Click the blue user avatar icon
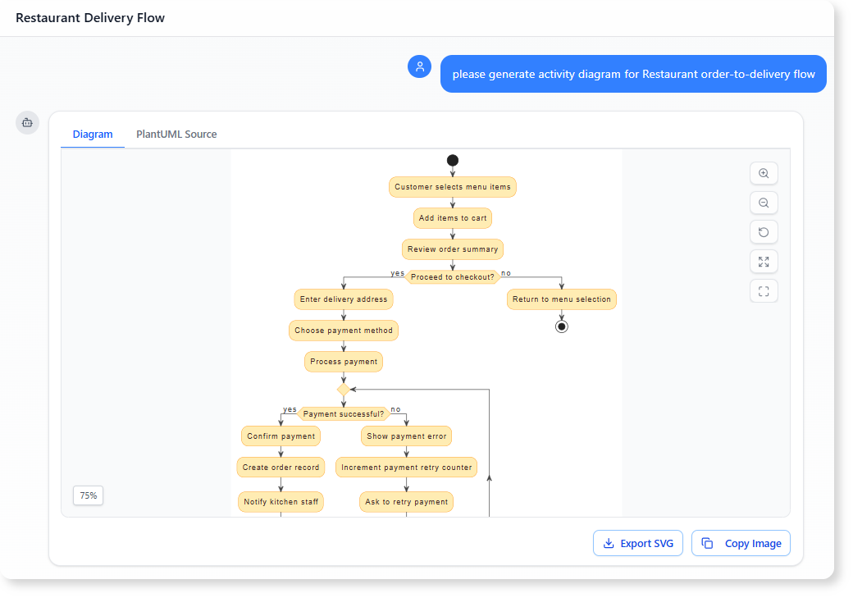Viewport: 853px width, 616px height. [x=419, y=66]
